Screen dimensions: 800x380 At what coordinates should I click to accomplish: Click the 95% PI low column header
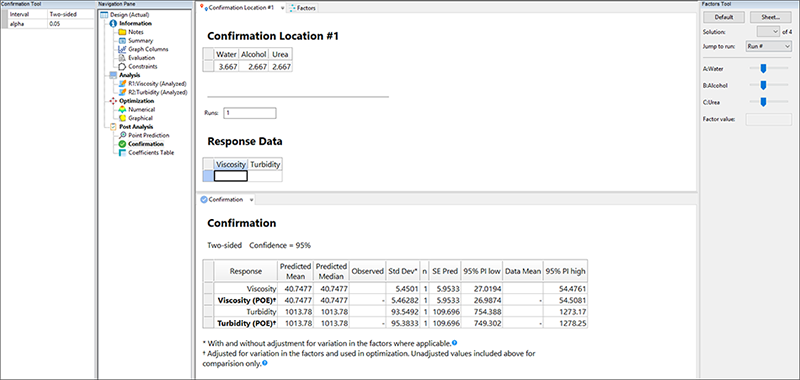483,271
